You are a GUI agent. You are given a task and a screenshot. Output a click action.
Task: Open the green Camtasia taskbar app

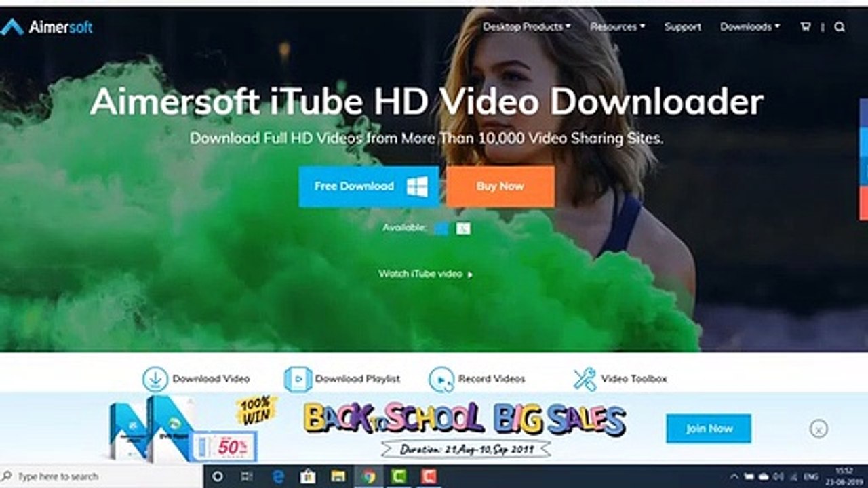(x=399, y=476)
